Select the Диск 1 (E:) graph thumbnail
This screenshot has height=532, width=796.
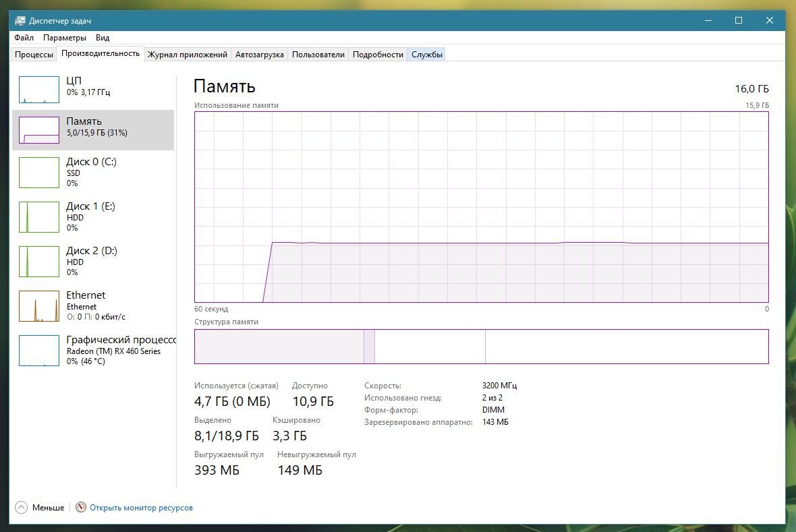point(39,217)
